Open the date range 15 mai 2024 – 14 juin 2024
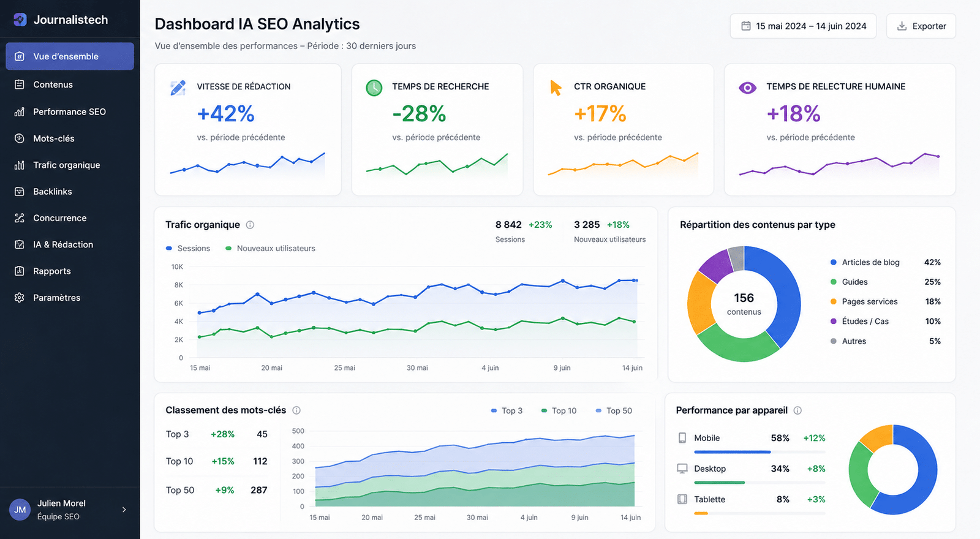This screenshot has width=980, height=539. click(803, 26)
